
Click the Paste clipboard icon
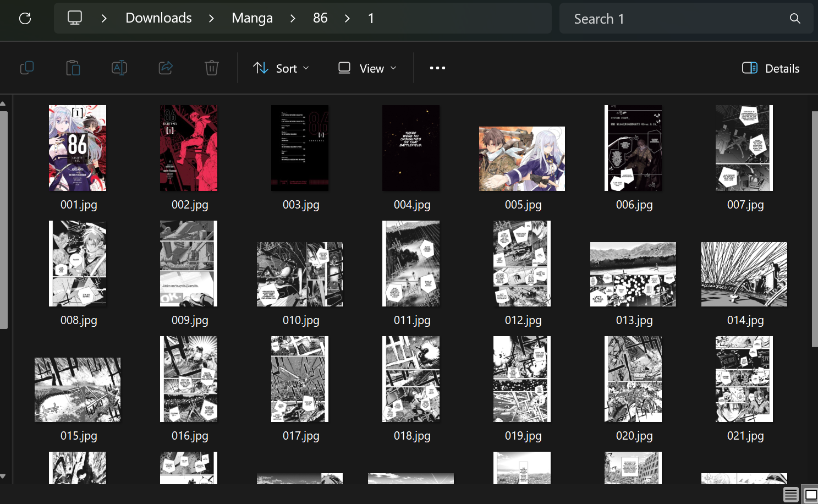pyautogui.click(x=73, y=68)
